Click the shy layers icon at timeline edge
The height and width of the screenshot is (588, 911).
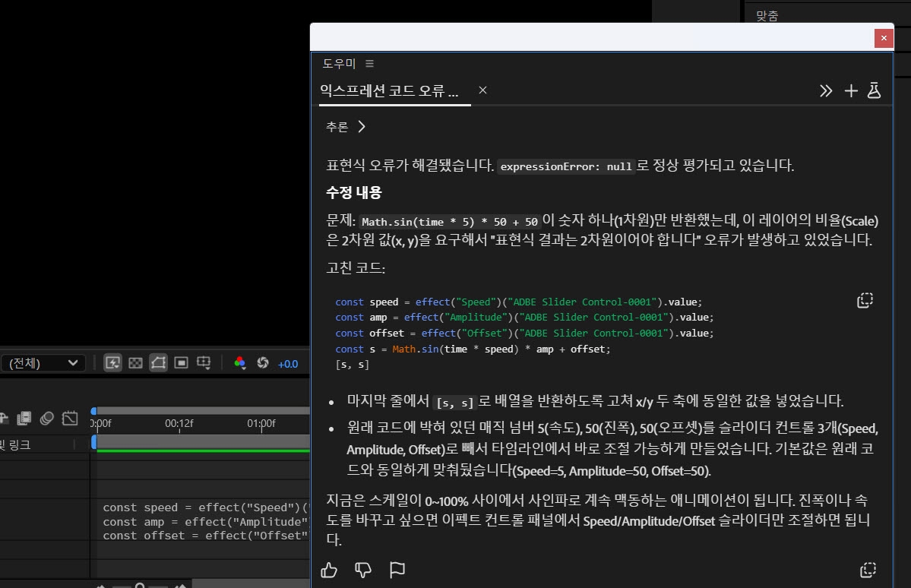(x=4, y=419)
